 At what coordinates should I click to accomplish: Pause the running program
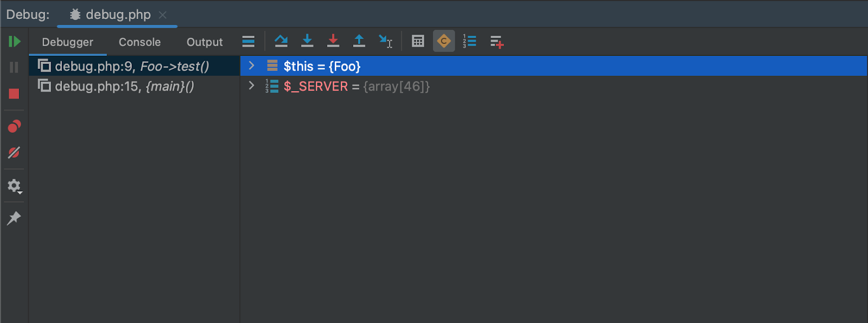14,67
